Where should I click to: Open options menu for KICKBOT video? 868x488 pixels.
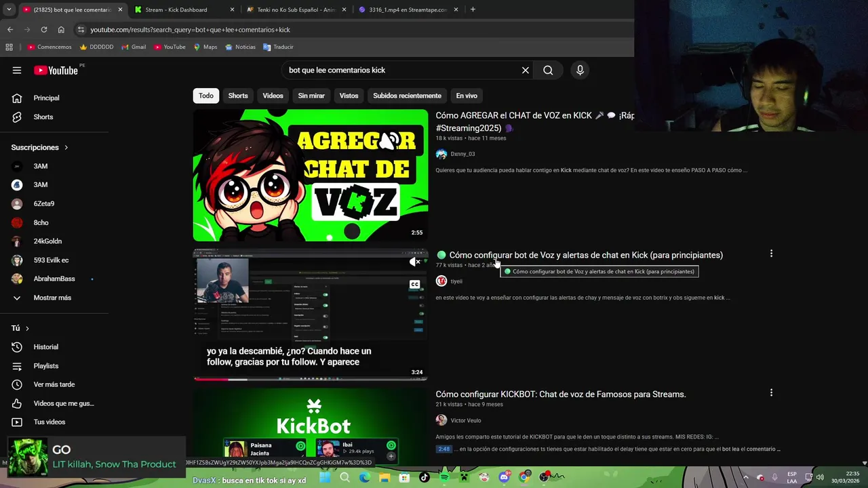(771, 392)
